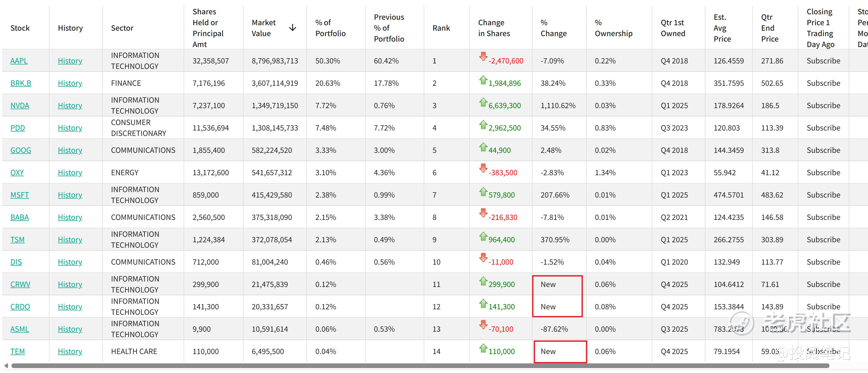
Task: Click the Sector column header
Action: point(122,28)
